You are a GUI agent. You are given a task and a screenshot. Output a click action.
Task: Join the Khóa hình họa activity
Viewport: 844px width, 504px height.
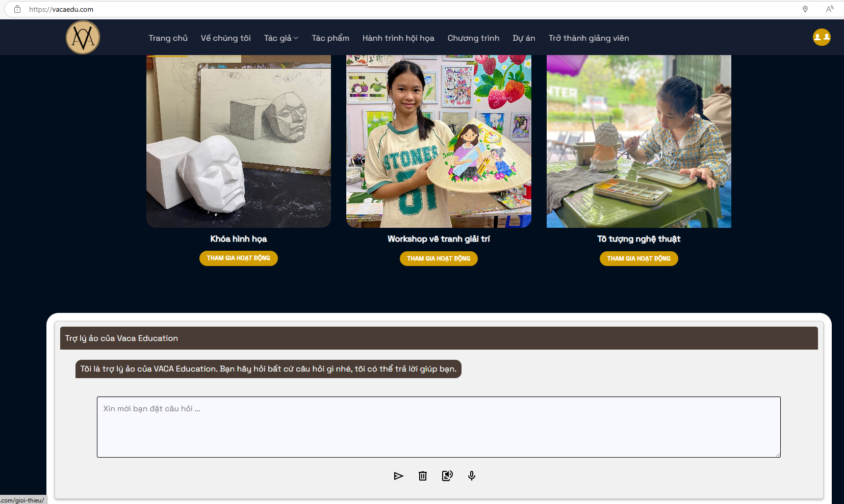click(x=239, y=258)
